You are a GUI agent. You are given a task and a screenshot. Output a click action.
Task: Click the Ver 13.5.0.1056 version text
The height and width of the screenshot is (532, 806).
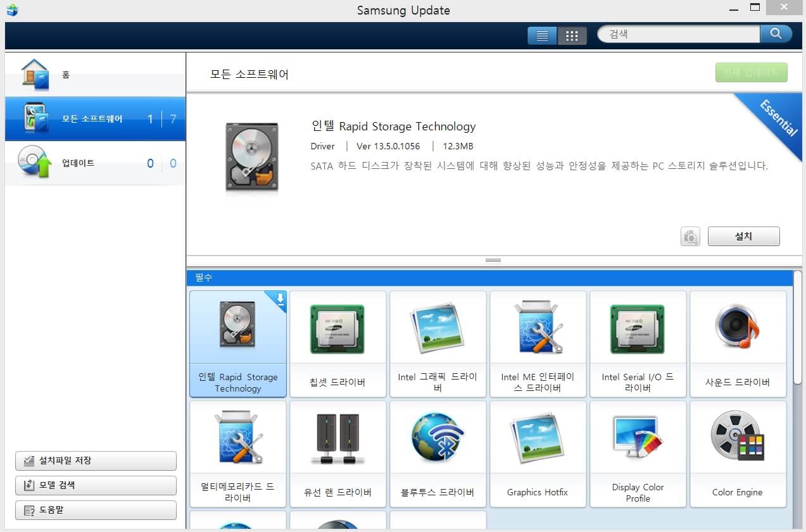[x=388, y=146]
